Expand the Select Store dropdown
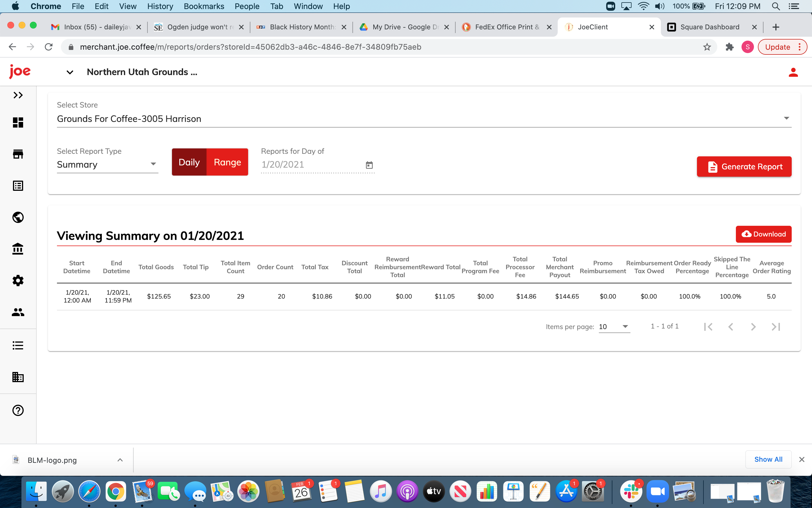Viewport: 812px width, 508px height. (x=424, y=119)
